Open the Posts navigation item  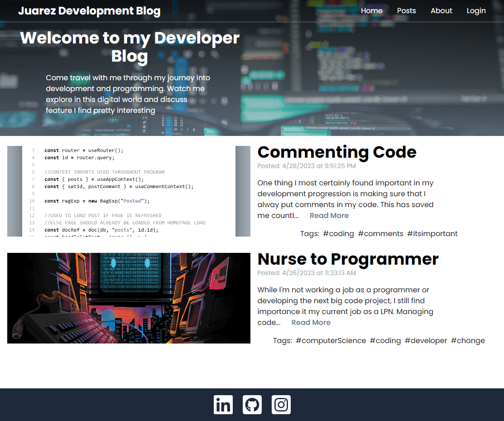coord(406,11)
